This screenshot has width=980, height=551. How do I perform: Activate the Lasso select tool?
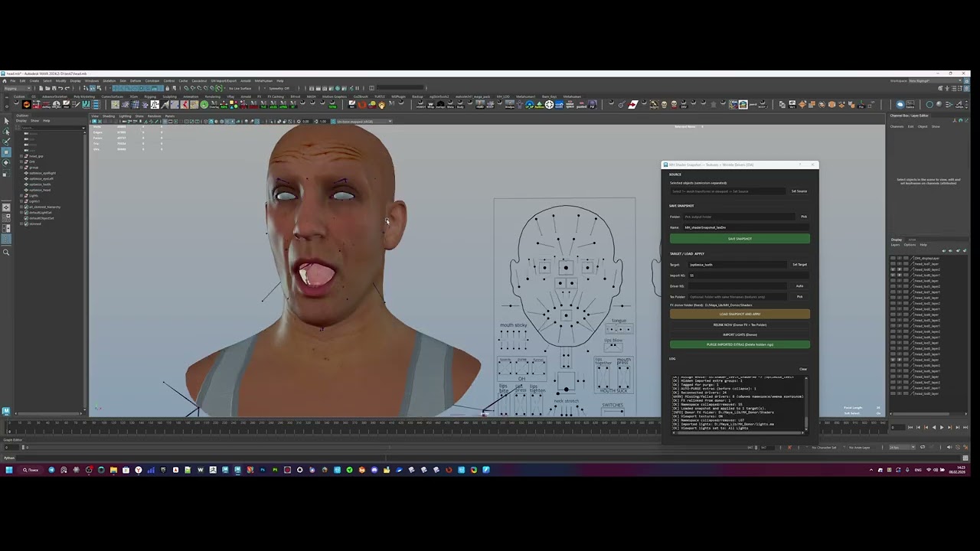(6, 132)
